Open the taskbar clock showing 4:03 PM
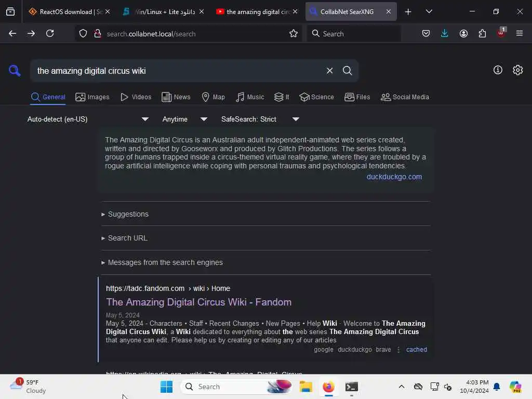Viewport: 532px width, 399px height. click(x=474, y=387)
